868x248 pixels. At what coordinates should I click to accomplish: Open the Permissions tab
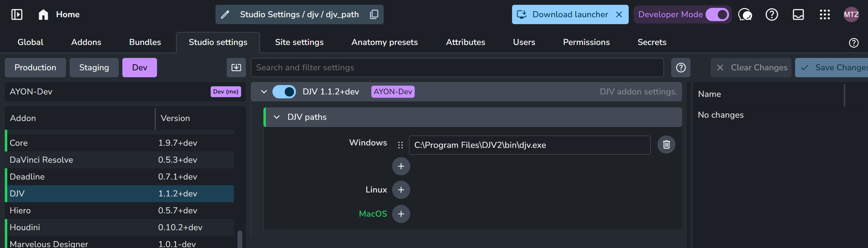pyautogui.click(x=586, y=42)
